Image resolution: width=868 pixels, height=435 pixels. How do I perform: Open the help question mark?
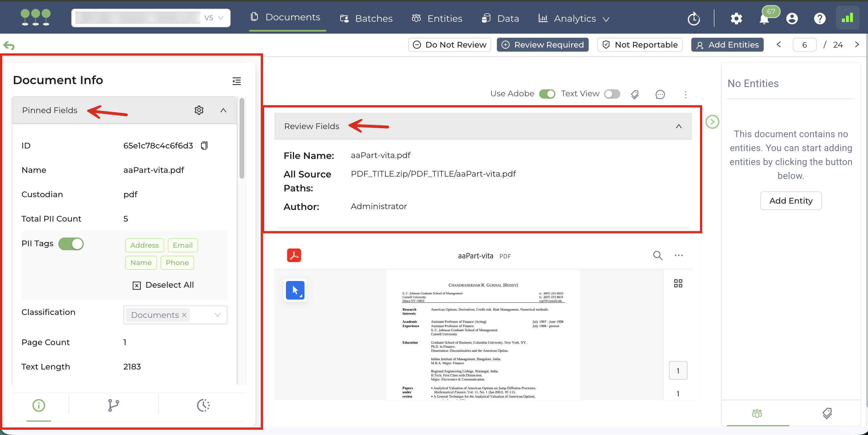point(820,19)
